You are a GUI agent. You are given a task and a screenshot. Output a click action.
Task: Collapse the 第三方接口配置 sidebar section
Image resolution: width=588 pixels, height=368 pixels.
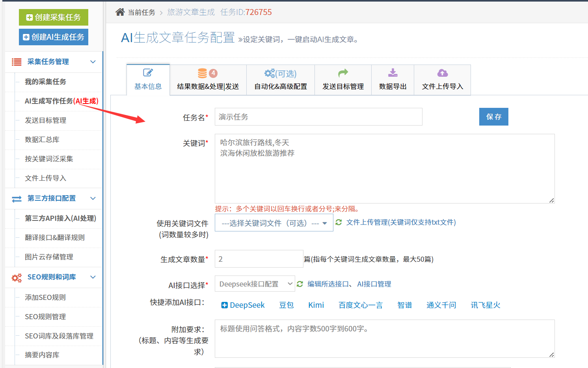(93, 198)
